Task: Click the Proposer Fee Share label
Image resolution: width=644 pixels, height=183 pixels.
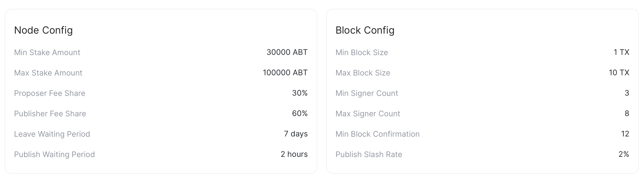Action: pyautogui.click(x=50, y=93)
